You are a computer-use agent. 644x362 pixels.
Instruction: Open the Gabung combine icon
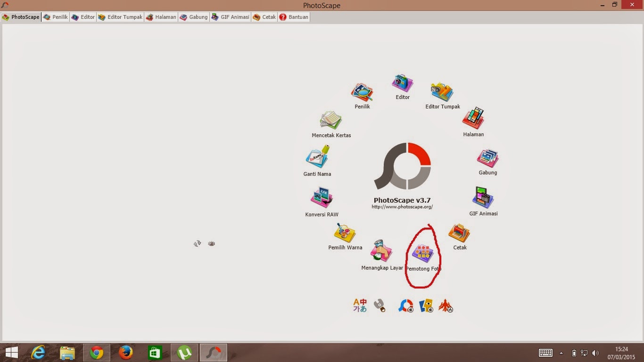click(x=487, y=158)
